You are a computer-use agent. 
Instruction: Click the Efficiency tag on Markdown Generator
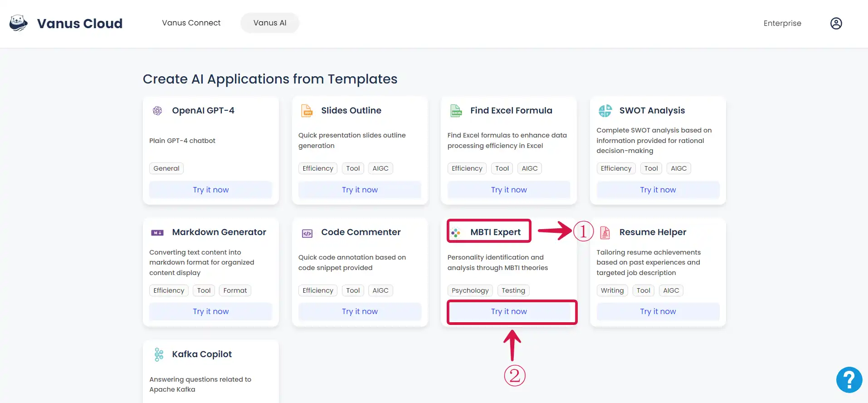pos(169,290)
